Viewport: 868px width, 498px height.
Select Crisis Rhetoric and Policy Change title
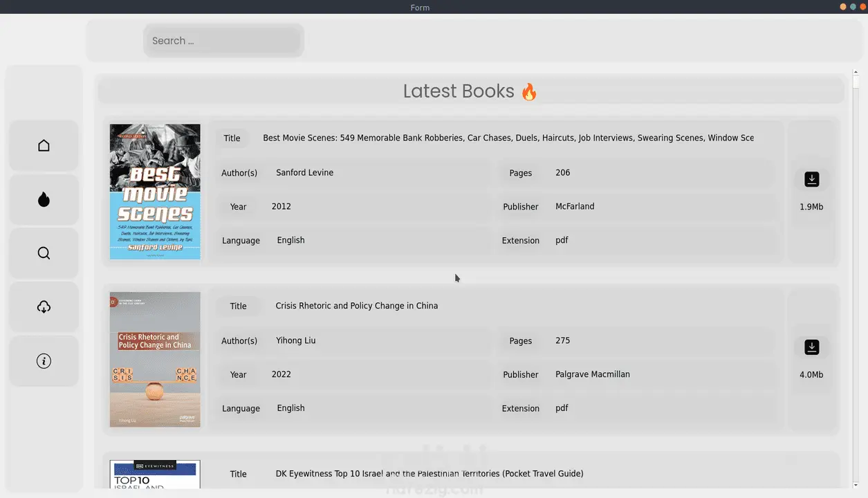coord(357,306)
